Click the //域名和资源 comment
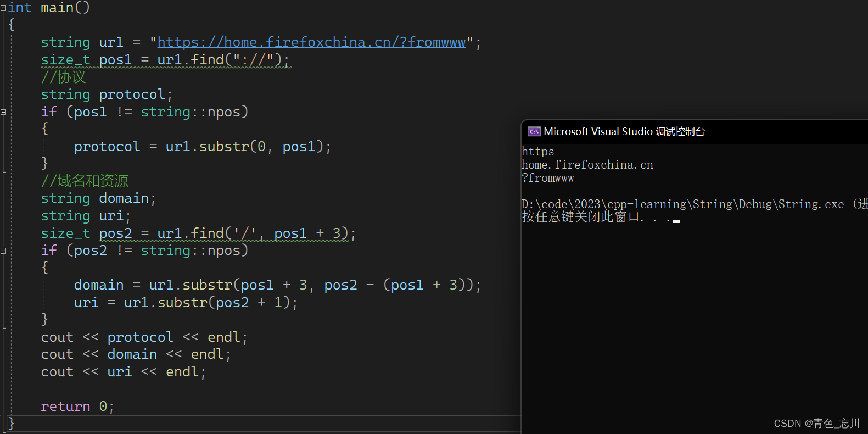This screenshot has height=434, width=868. tap(85, 181)
